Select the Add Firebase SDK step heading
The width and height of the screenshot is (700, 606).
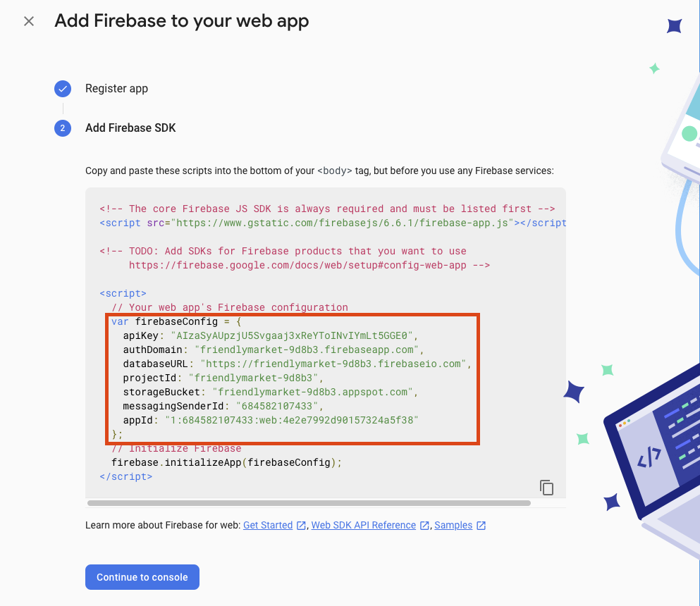click(130, 128)
